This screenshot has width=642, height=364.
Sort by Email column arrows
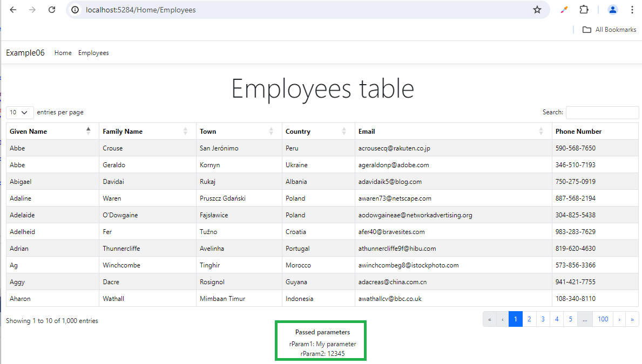coord(541,131)
